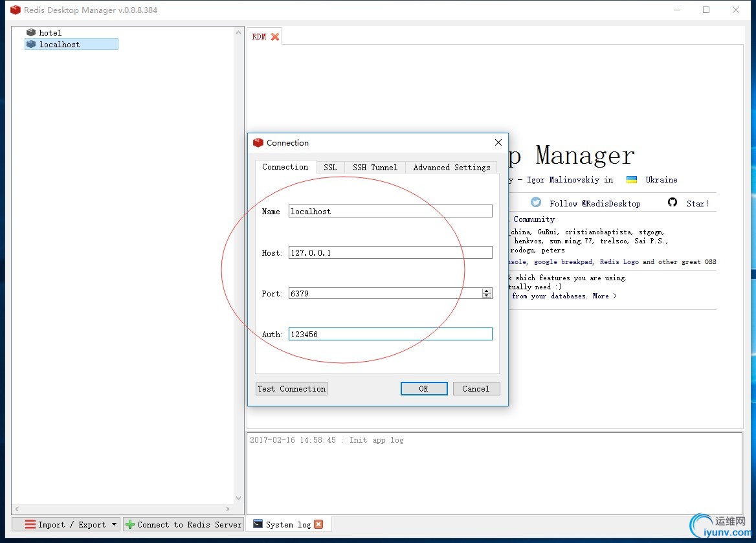Close the Connection dialog with the X
This screenshot has height=543, width=756.
[x=498, y=142]
